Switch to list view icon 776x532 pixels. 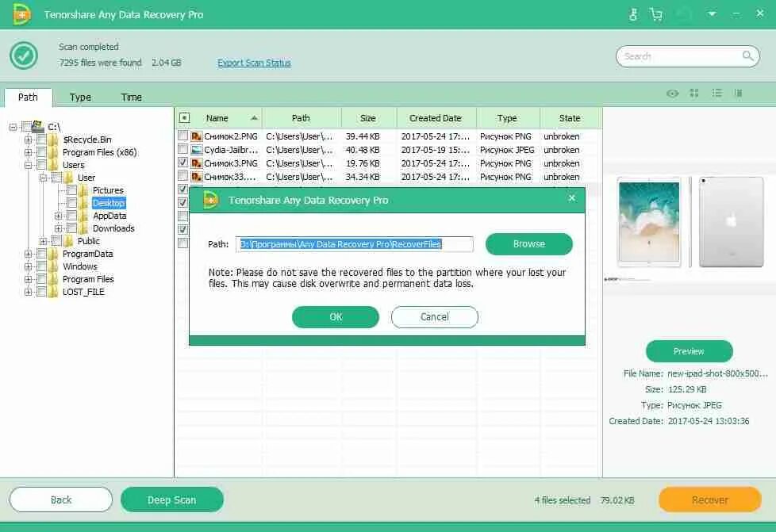point(716,93)
